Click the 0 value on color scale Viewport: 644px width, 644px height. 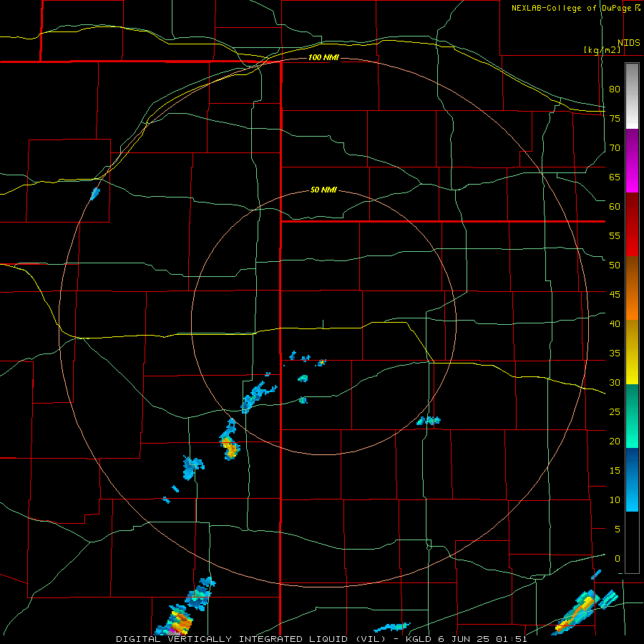pyautogui.click(x=617, y=559)
